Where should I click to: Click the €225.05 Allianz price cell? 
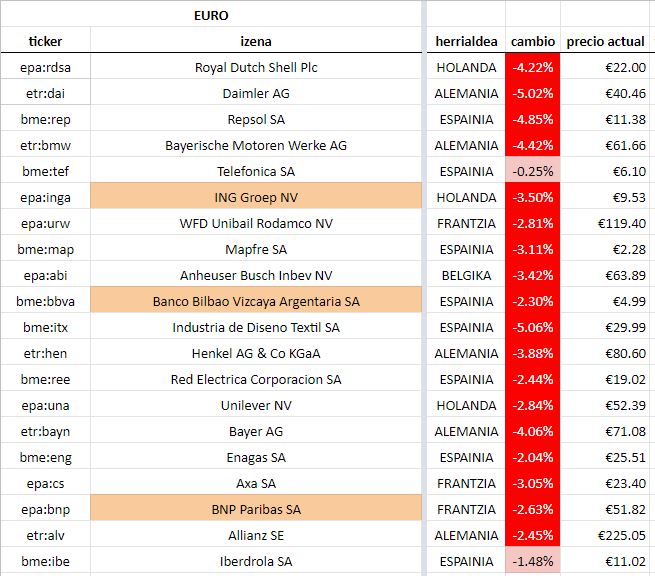(605, 535)
